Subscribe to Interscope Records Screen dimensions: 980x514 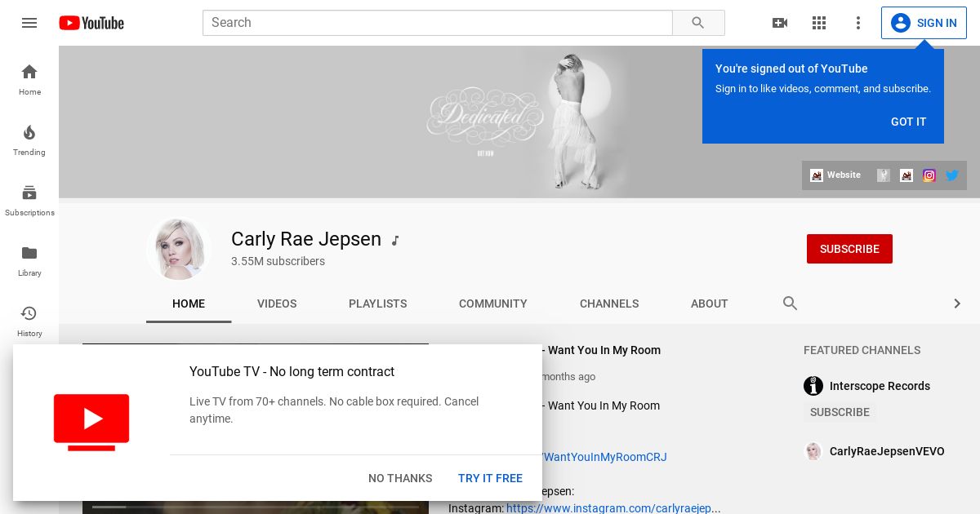(x=840, y=412)
